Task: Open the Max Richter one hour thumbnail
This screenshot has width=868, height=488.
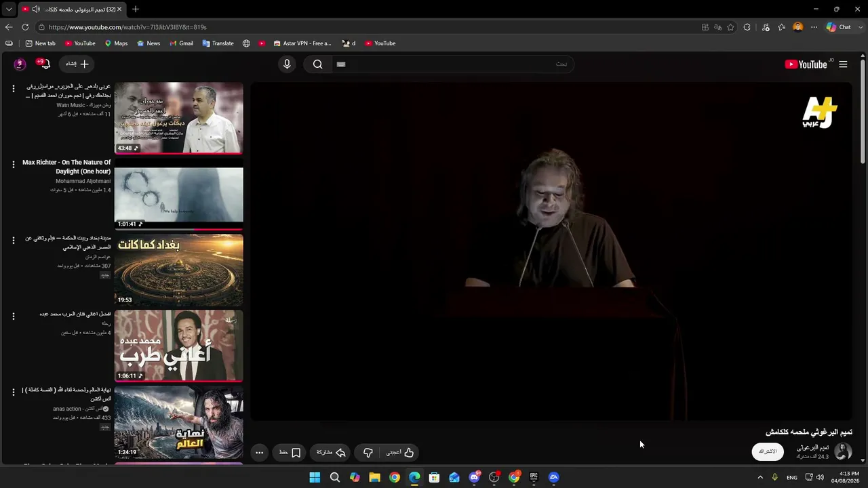Action: 178,195
